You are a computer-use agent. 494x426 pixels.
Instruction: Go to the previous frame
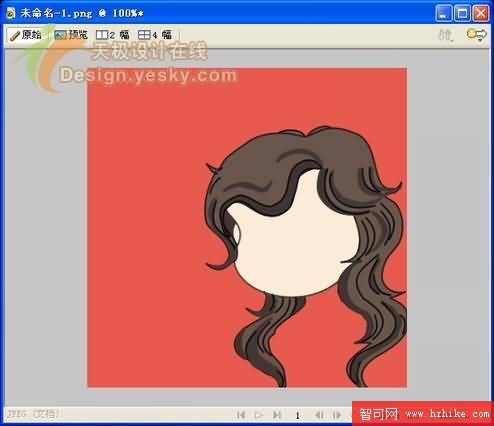pyautogui.click(x=319, y=415)
